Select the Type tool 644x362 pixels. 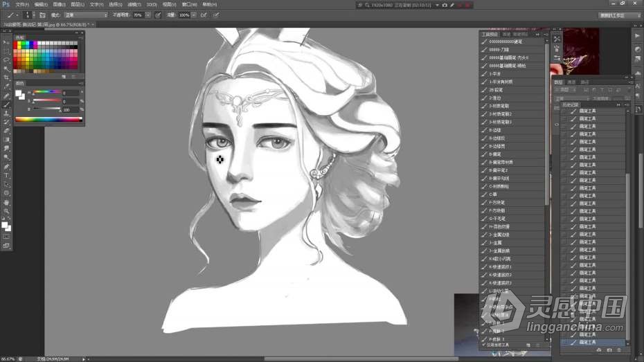click(x=6, y=176)
